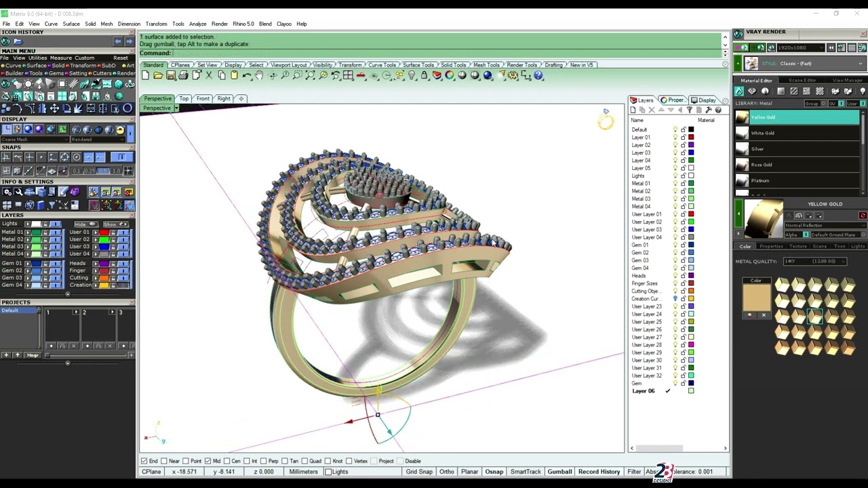Open the Normal Reflection dropdown

[x=825, y=225]
